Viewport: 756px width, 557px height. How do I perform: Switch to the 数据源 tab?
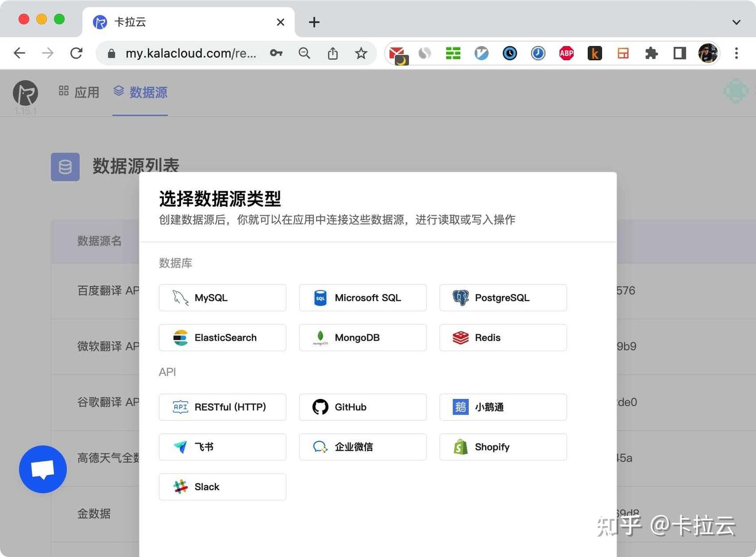[x=140, y=92]
